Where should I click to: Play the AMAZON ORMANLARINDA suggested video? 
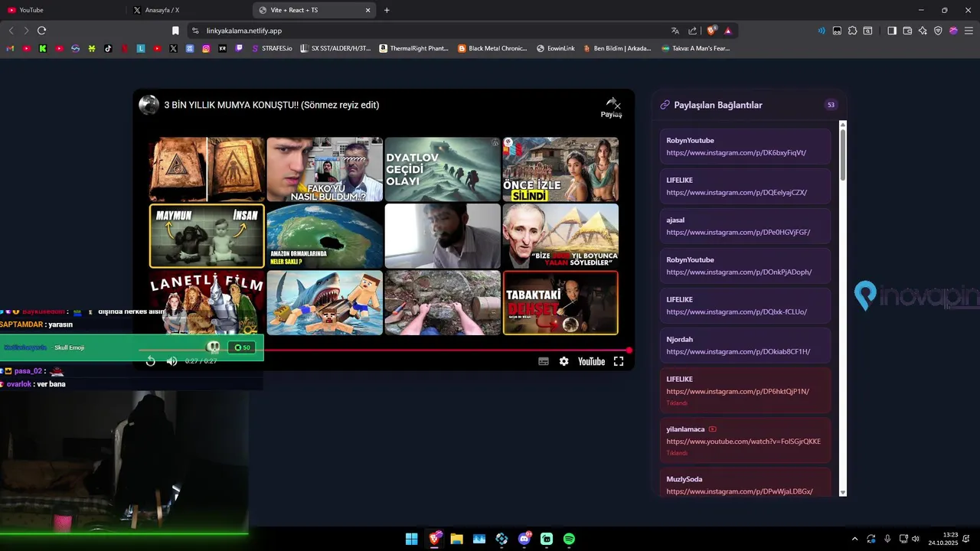325,236
